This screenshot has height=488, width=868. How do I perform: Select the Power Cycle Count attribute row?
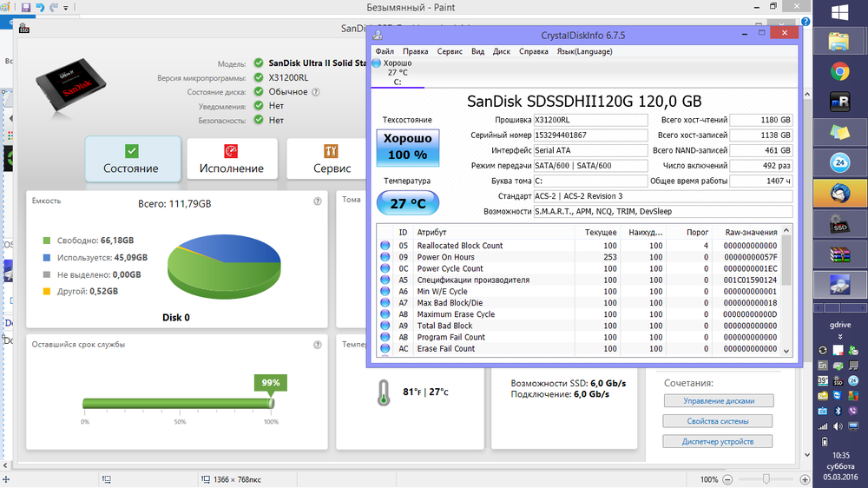pos(579,268)
